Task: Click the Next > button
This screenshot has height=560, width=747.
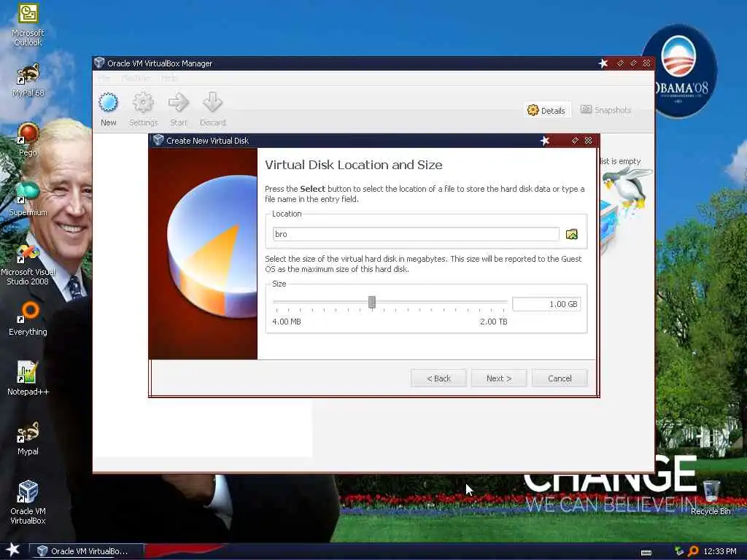Action: (499, 378)
